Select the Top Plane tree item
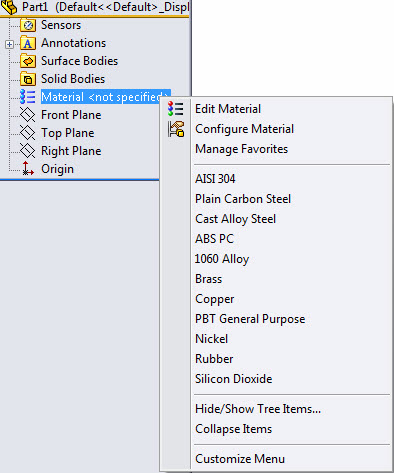 click(x=68, y=133)
